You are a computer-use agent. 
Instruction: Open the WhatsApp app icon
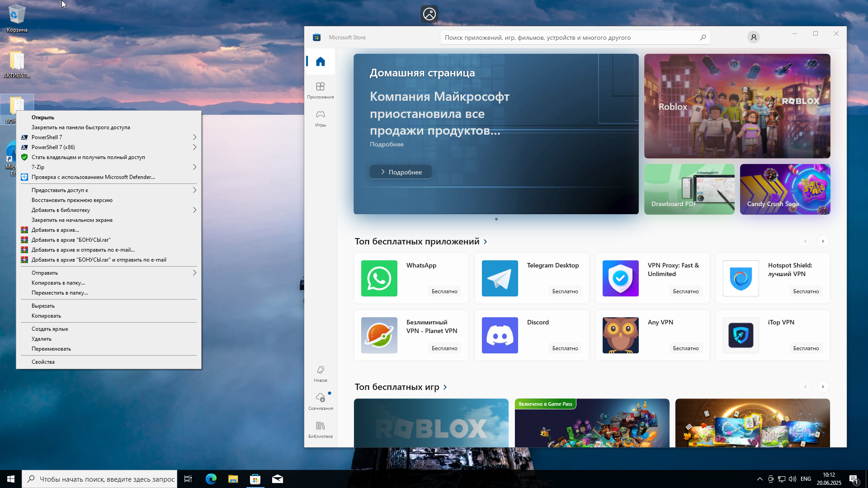click(379, 278)
